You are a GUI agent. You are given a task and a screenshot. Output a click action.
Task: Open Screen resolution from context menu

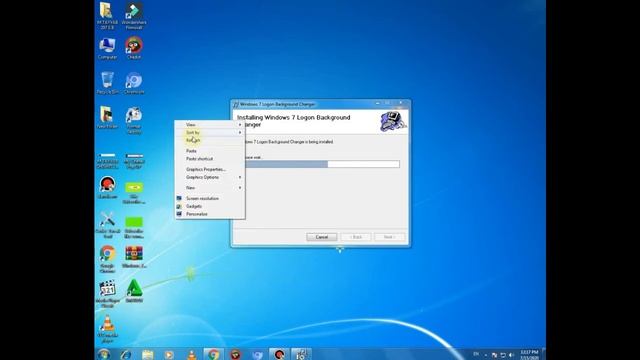[210, 198]
